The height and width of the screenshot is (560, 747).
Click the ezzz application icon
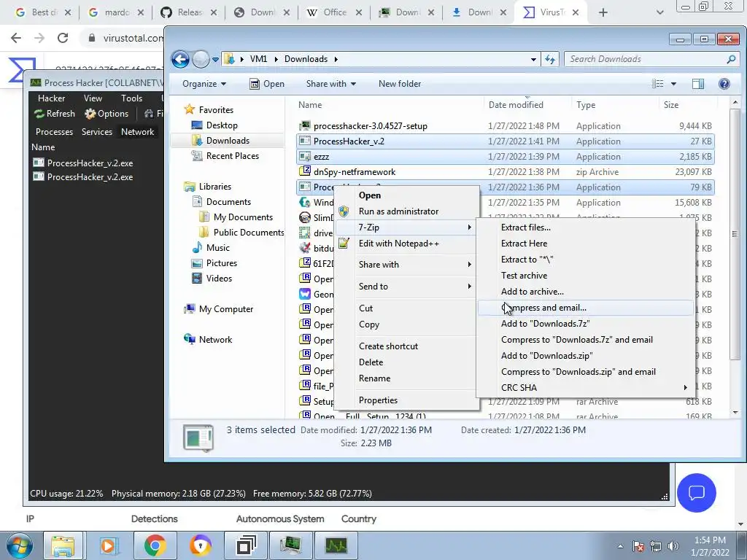coord(304,156)
